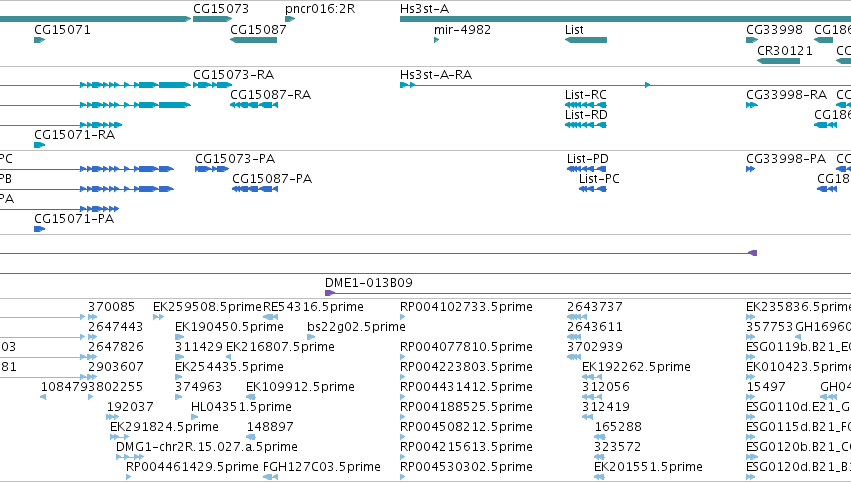Select EST EK190450.5prime
Screen dimensions: 851x482
point(229,327)
